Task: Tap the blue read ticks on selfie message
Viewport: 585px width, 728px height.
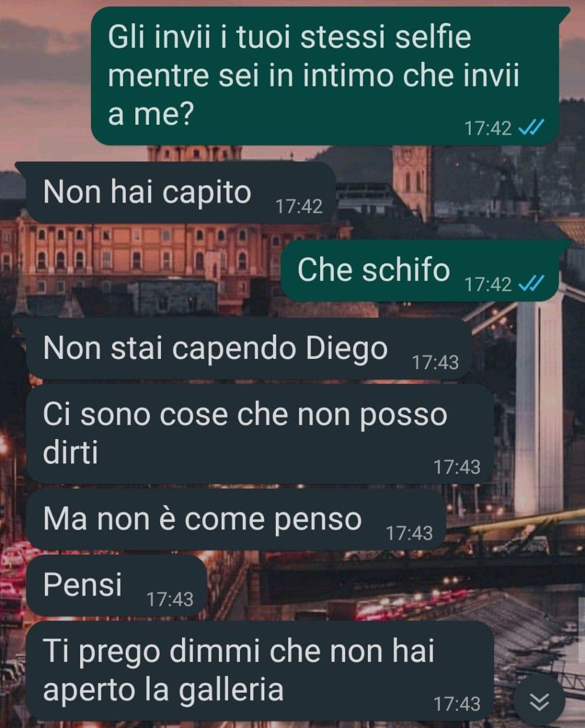Action: pyautogui.click(x=532, y=127)
